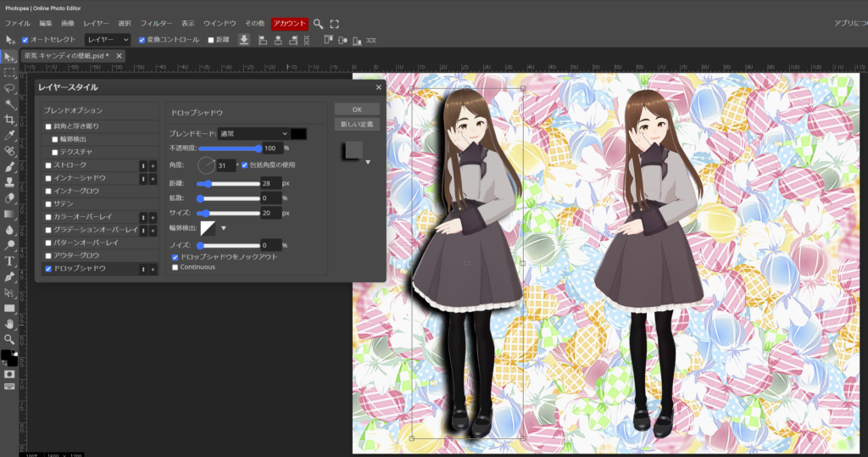Open the レイヤー auto-select dropdown
This screenshot has height=457, width=868.
[x=108, y=40]
